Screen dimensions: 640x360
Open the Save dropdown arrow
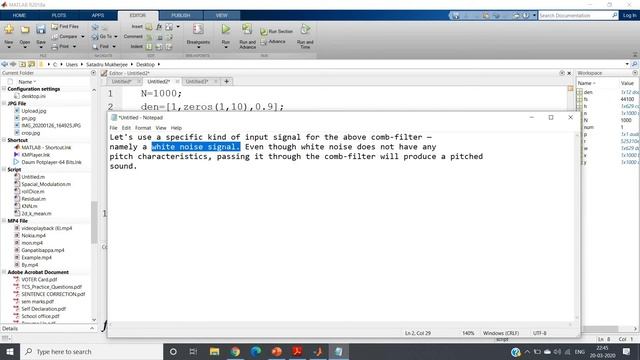(x=41, y=47)
